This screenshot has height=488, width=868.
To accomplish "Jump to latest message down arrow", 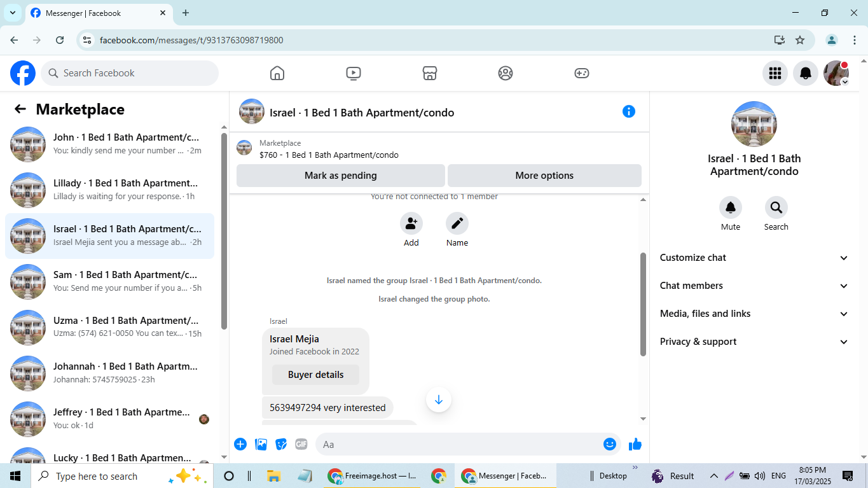I will click(439, 400).
